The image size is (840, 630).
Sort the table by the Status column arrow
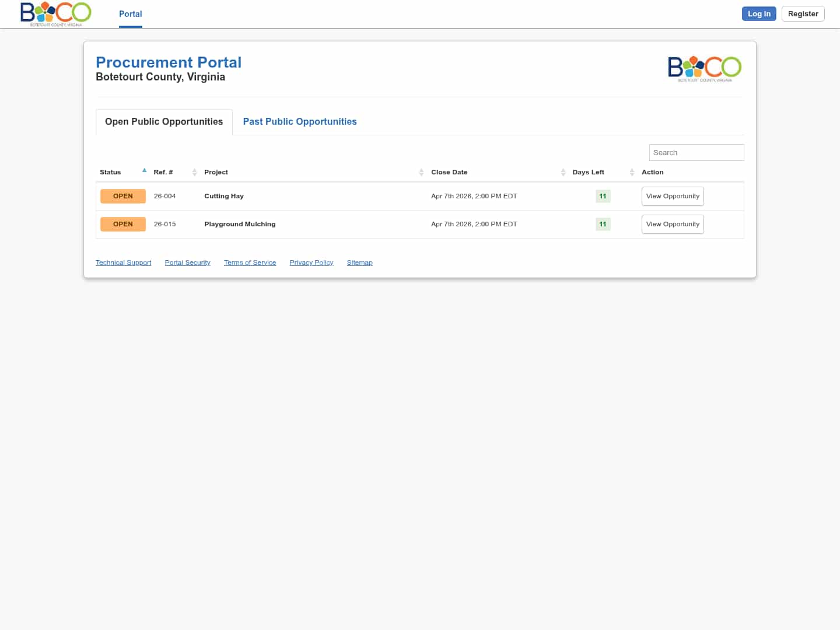click(x=144, y=170)
